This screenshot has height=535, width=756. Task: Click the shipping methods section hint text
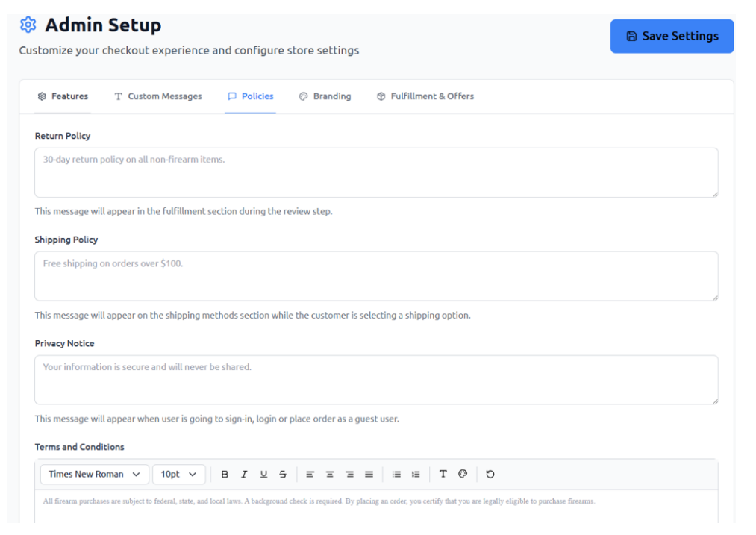click(253, 315)
